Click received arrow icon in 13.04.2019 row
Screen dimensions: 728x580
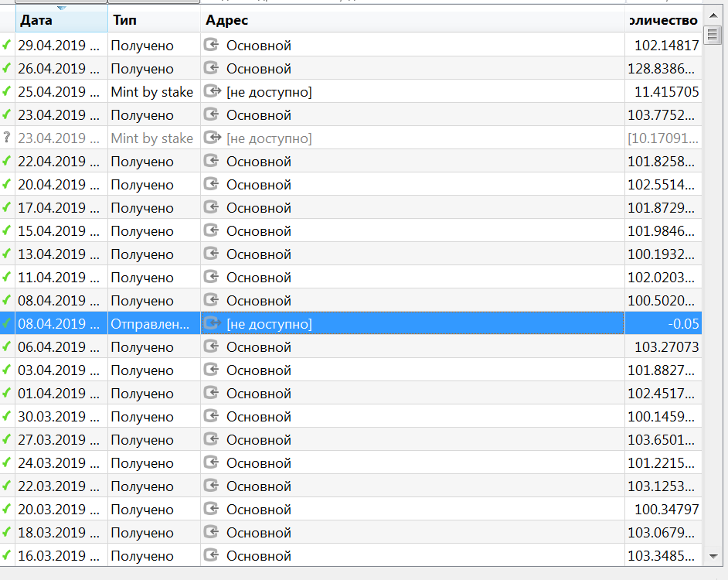pos(211,254)
